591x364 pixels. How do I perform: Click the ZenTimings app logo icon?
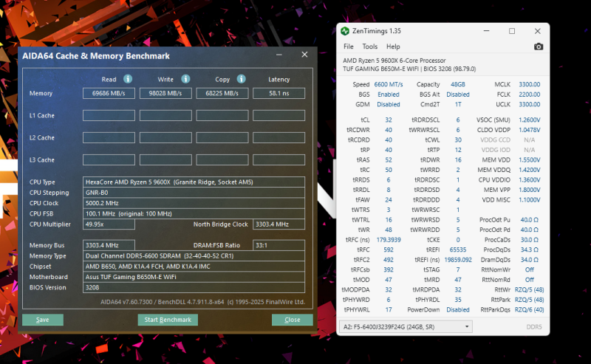pos(344,31)
